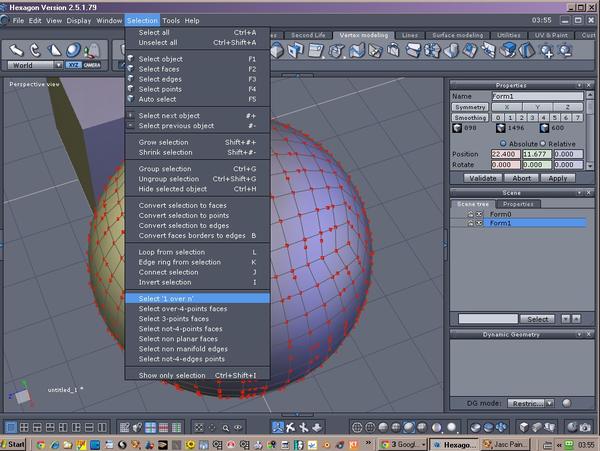Set Smoothing level to 0
The height and width of the screenshot is (451, 600).
[497, 117]
